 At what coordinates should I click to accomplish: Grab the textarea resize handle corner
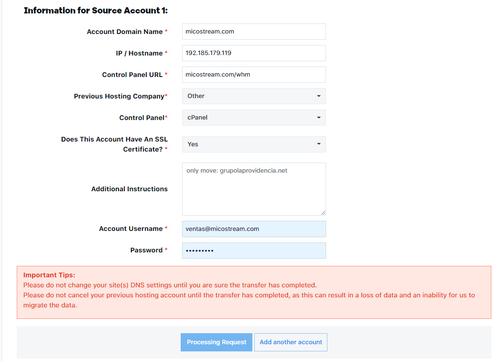323,213
